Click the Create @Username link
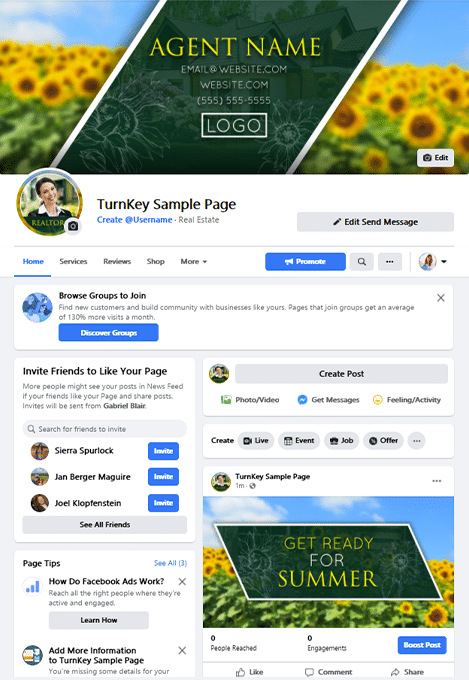 (x=134, y=220)
